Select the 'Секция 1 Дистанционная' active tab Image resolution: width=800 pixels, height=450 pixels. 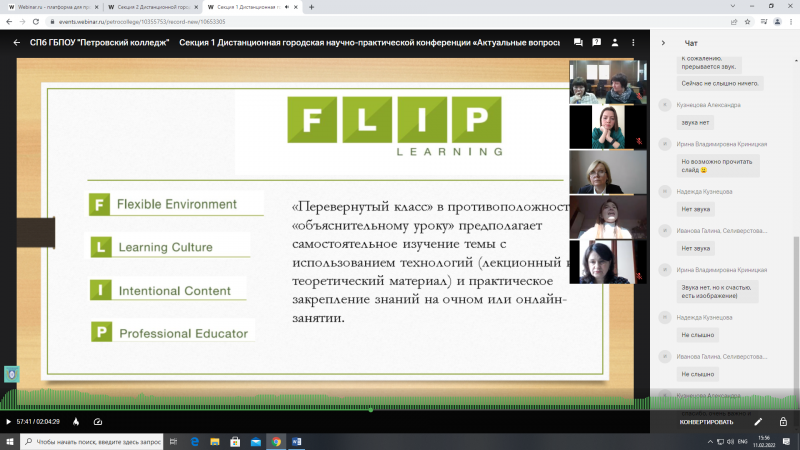pyautogui.click(x=245, y=7)
